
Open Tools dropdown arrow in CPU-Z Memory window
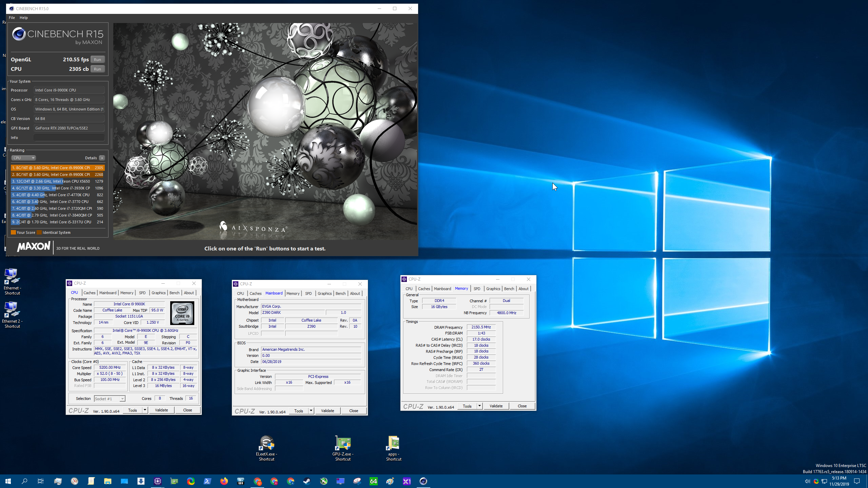[479, 406]
